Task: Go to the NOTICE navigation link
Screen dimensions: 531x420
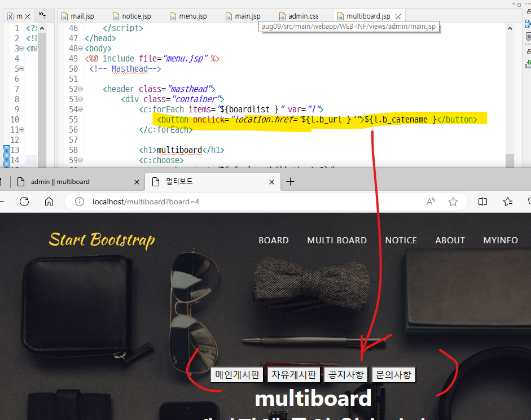Action: click(401, 240)
